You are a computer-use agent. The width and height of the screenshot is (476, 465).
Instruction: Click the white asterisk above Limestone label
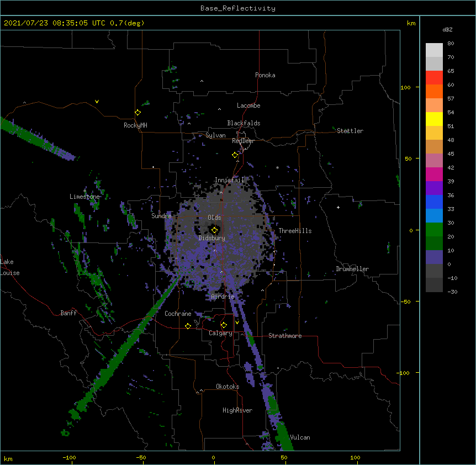(85, 191)
